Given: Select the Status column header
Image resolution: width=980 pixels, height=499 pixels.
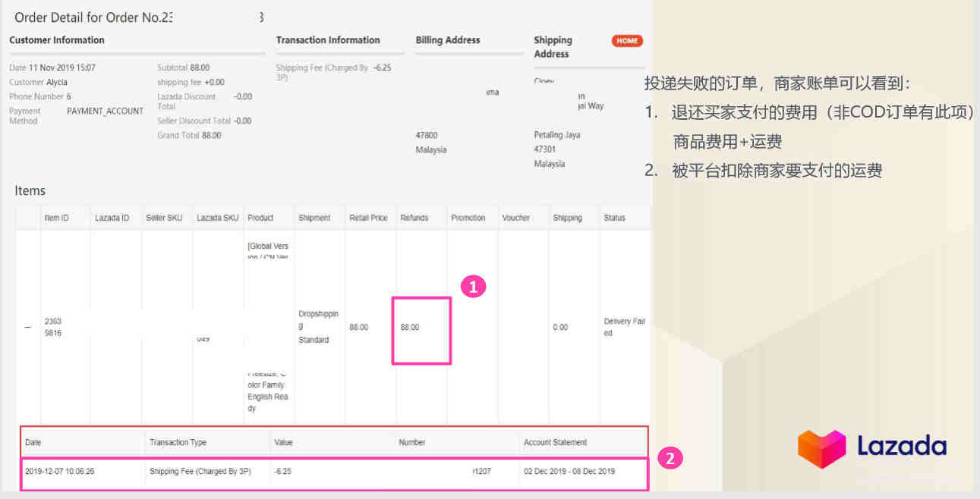Looking at the screenshot, I should pos(614,218).
